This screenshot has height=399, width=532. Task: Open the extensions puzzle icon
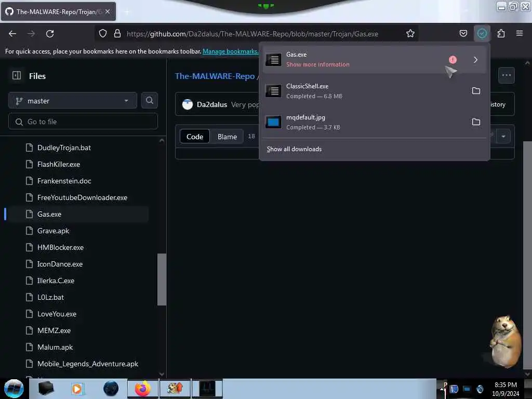501,33
